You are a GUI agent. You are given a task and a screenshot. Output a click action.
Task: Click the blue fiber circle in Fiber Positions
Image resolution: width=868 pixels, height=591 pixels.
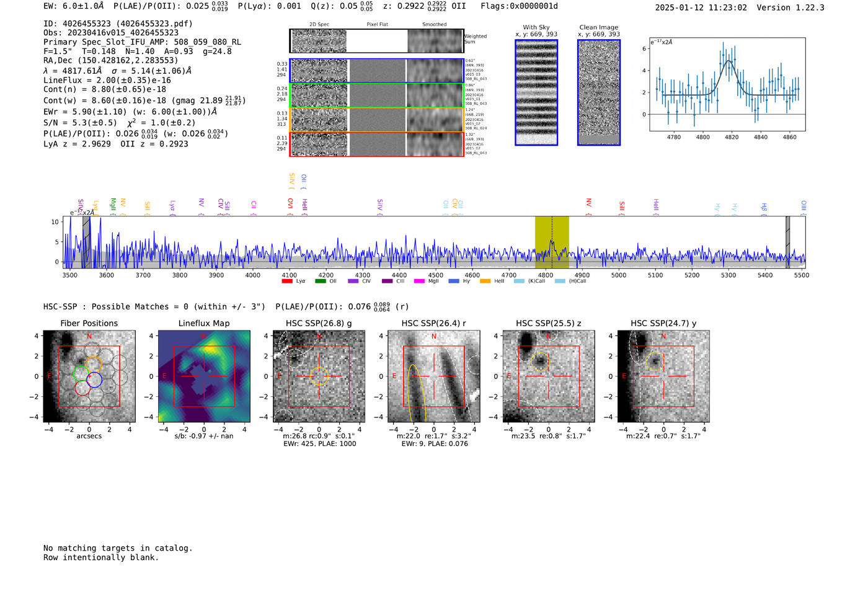click(x=94, y=380)
